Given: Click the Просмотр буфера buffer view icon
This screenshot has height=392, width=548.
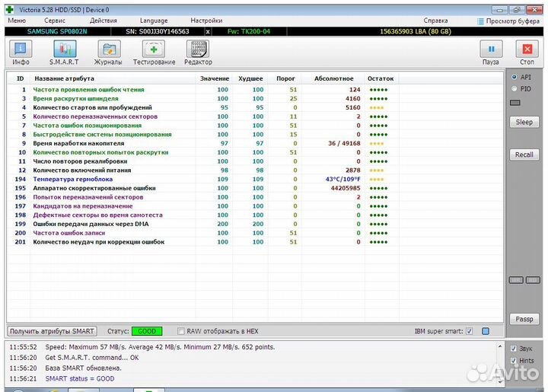Looking at the screenshot, I should [479, 21].
